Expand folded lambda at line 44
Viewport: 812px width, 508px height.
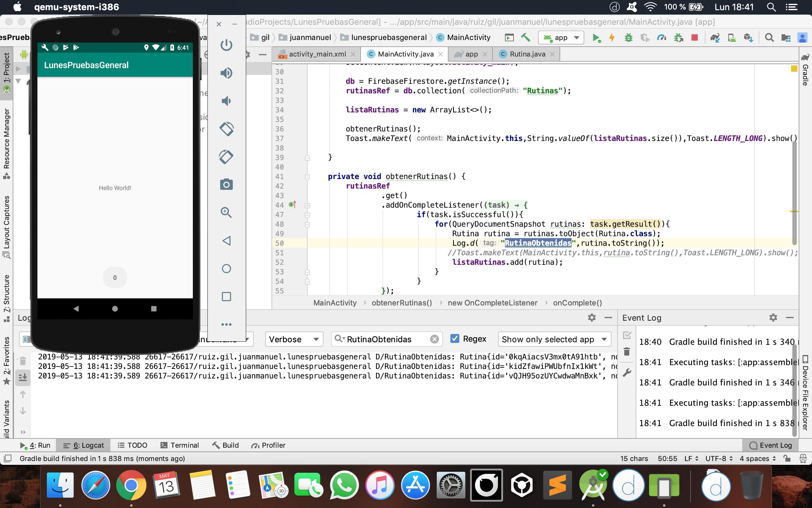click(x=307, y=205)
